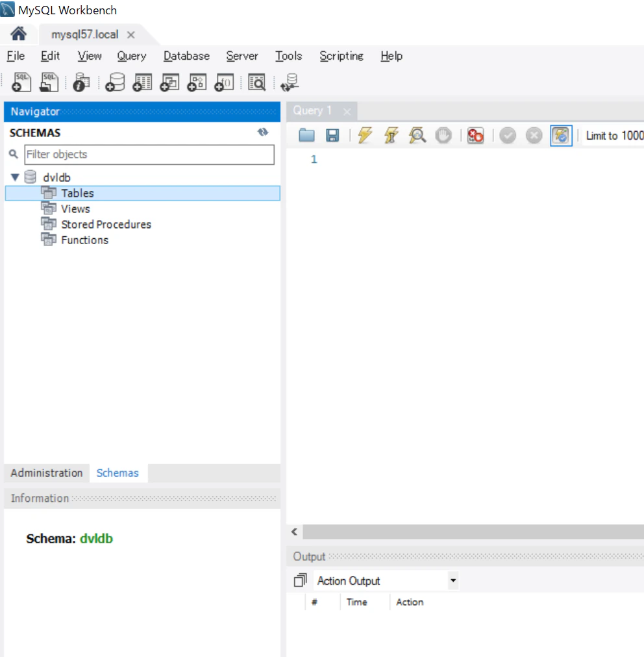Go to the Home screen tab
This screenshot has width=644, height=657.
pos(18,34)
